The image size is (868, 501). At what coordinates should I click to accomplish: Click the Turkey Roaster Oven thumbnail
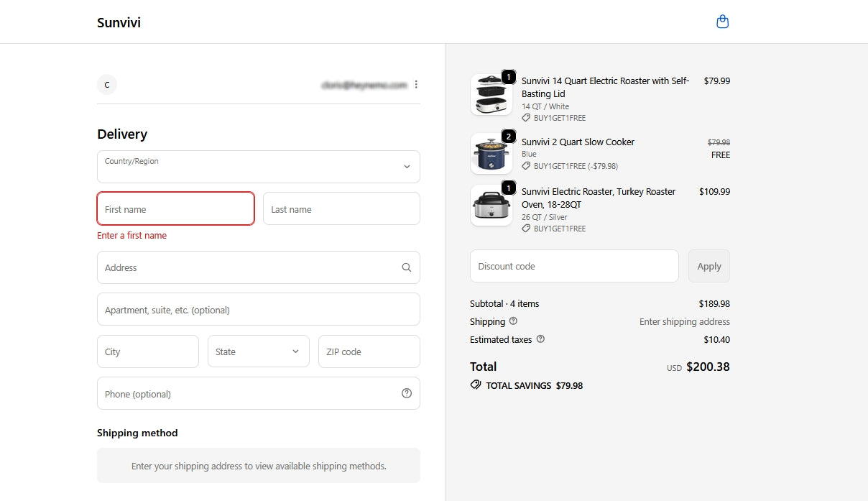click(491, 206)
